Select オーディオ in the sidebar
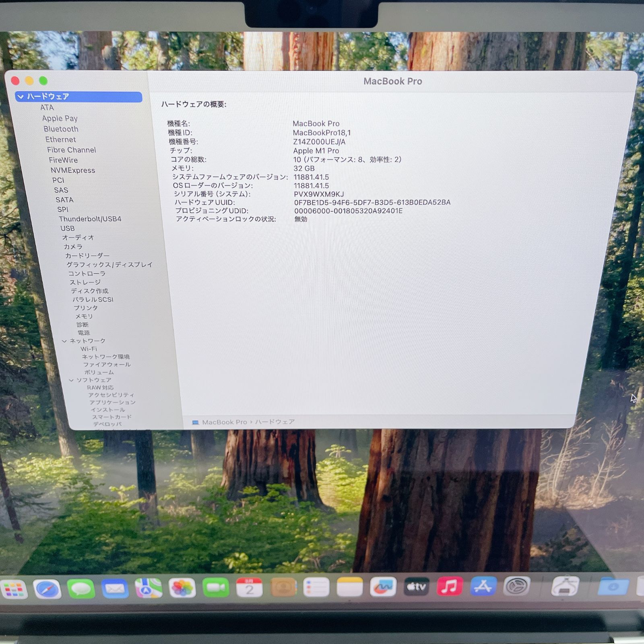The height and width of the screenshot is (644, 644). coord(78,237)
